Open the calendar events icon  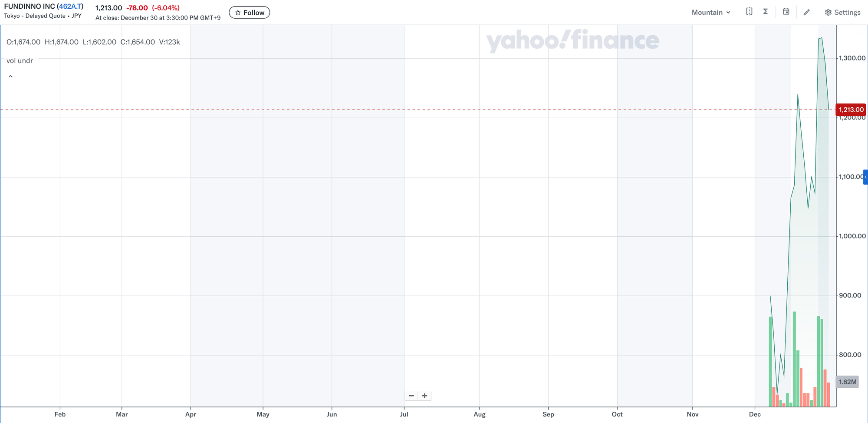click(786, 12)
